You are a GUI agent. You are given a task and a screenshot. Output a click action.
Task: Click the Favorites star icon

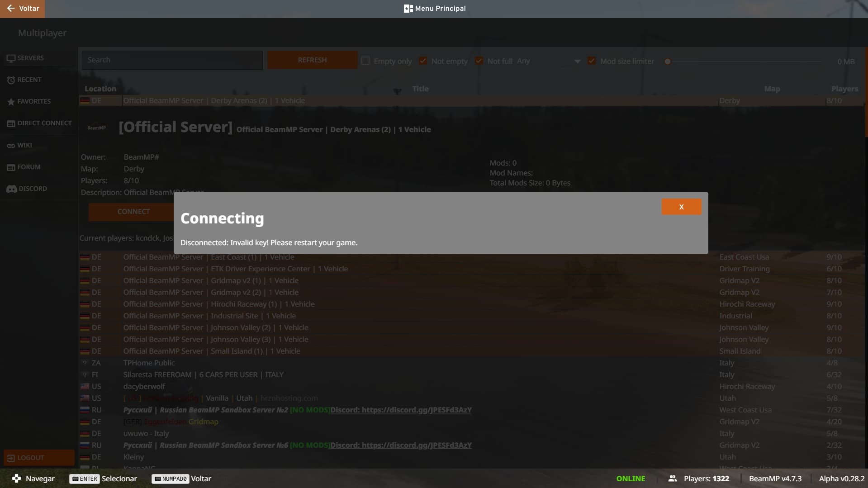pos(11,102)
